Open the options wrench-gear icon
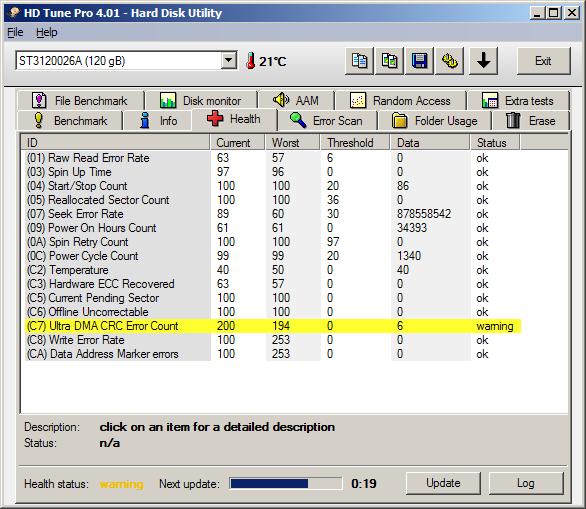 pyautogui.click(x=450, y=61)
